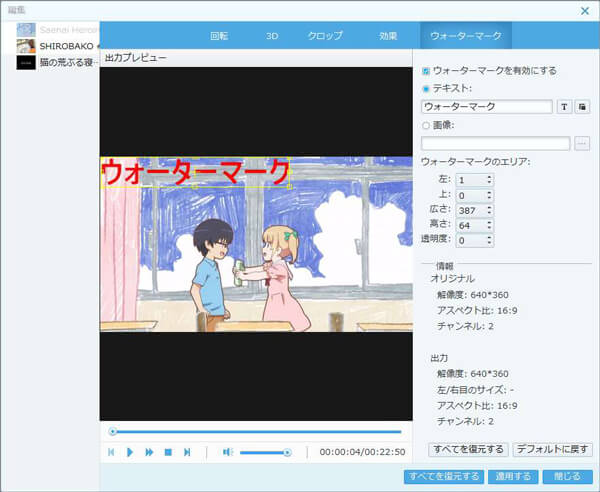The image size is (600, 492).
Task: Click デフォルトに戻す button
Action: click(x=552, y=449)
